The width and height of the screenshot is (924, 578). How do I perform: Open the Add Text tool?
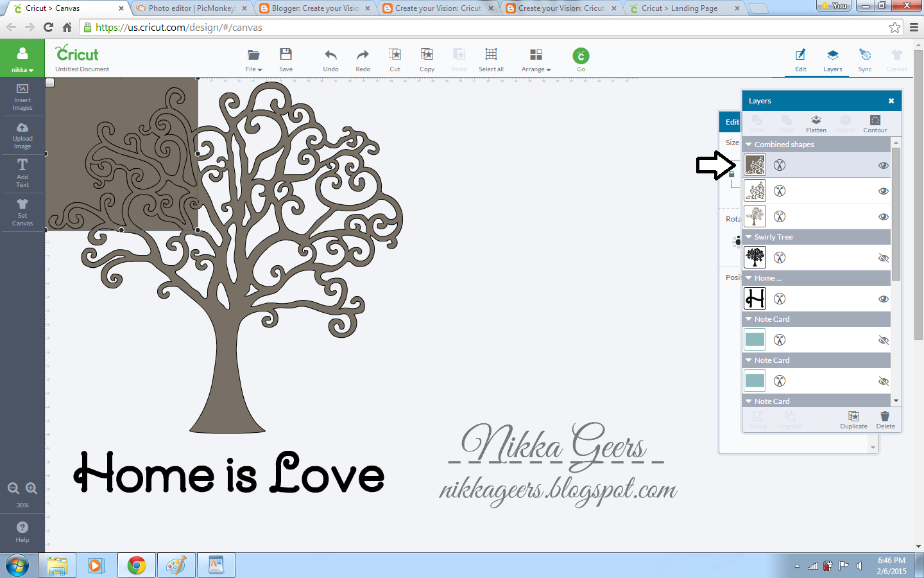22,173
